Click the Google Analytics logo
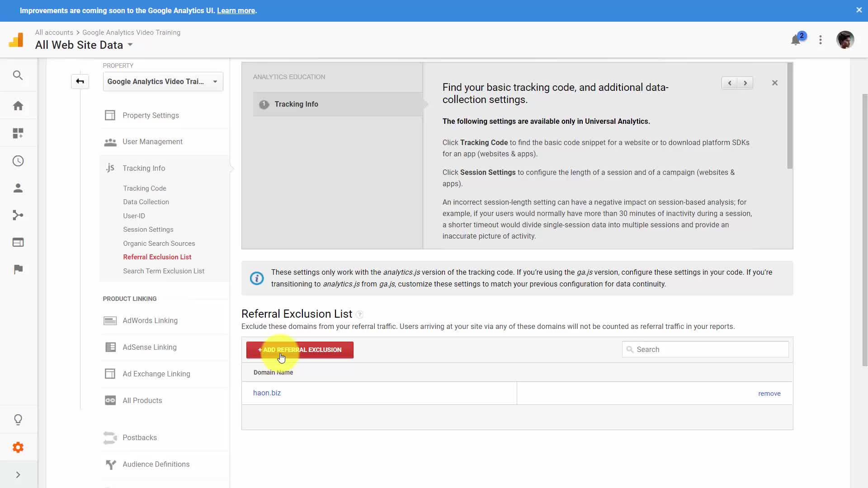 [x=16, y=40]
